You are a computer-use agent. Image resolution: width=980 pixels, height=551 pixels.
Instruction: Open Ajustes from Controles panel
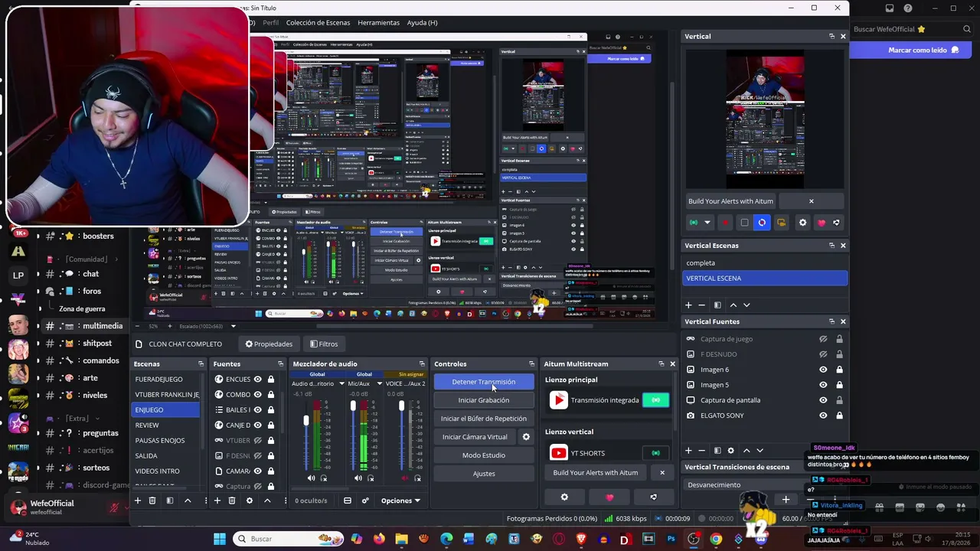coord(483,474)
